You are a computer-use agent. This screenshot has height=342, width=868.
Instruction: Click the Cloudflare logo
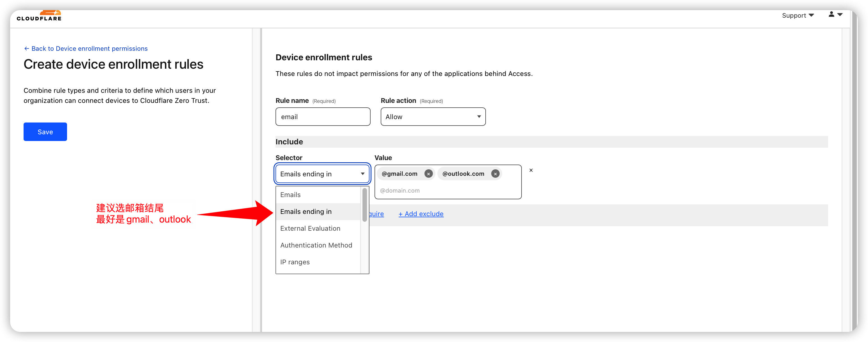tap(39, 16)
